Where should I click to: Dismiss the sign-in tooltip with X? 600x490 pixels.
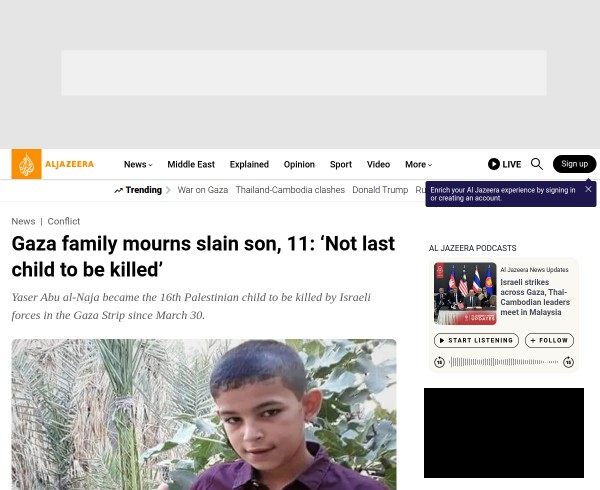pos(588,189)
